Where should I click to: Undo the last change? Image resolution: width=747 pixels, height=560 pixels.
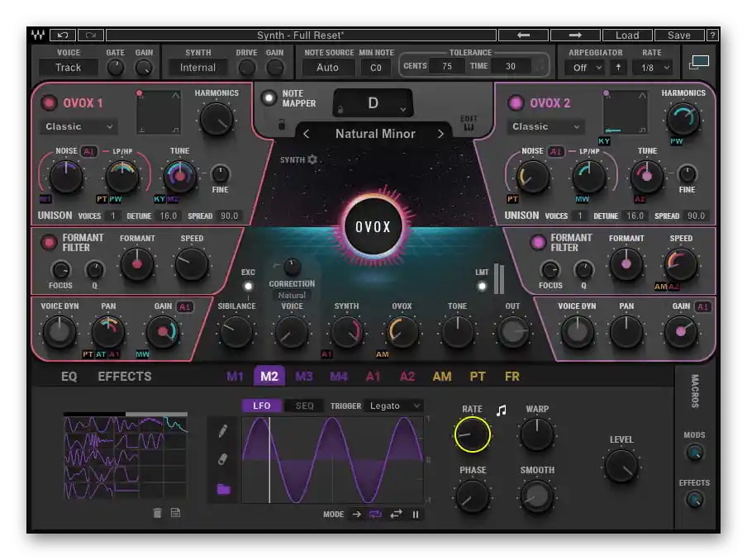[x=63, y=35]
